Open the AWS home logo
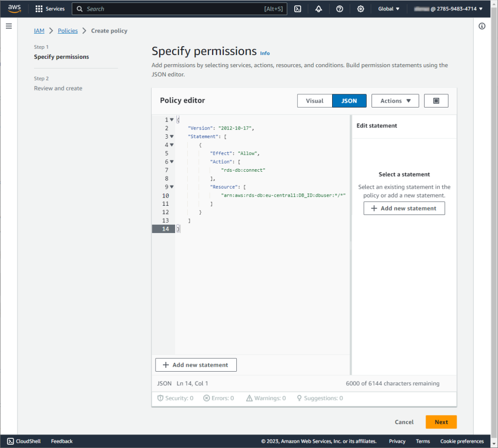498x448 pixels. (14, 9)
